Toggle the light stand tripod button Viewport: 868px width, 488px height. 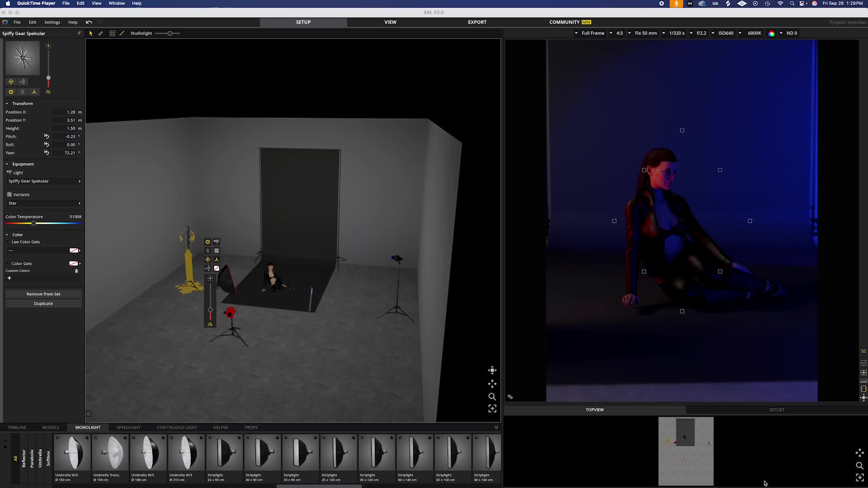34,92
